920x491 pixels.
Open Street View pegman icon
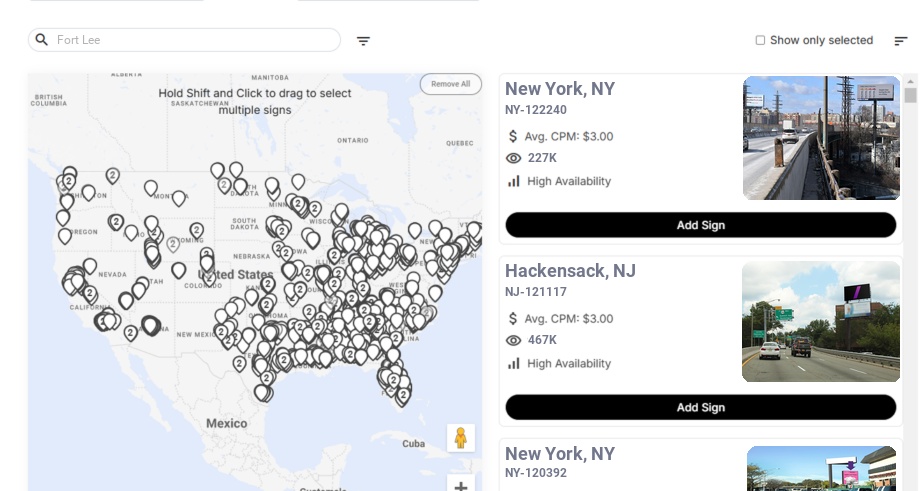[x=460, y=438]
